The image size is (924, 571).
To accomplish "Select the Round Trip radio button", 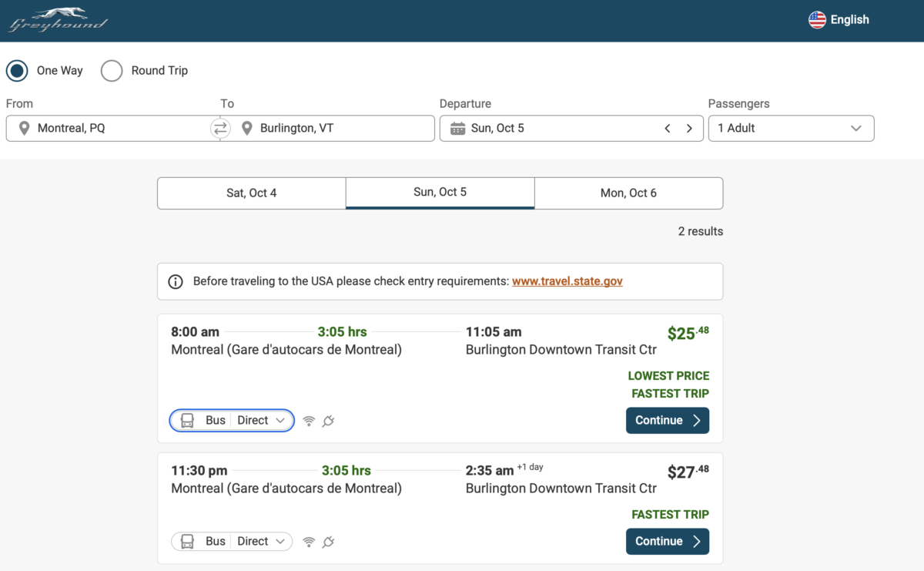I will (112, 71).
